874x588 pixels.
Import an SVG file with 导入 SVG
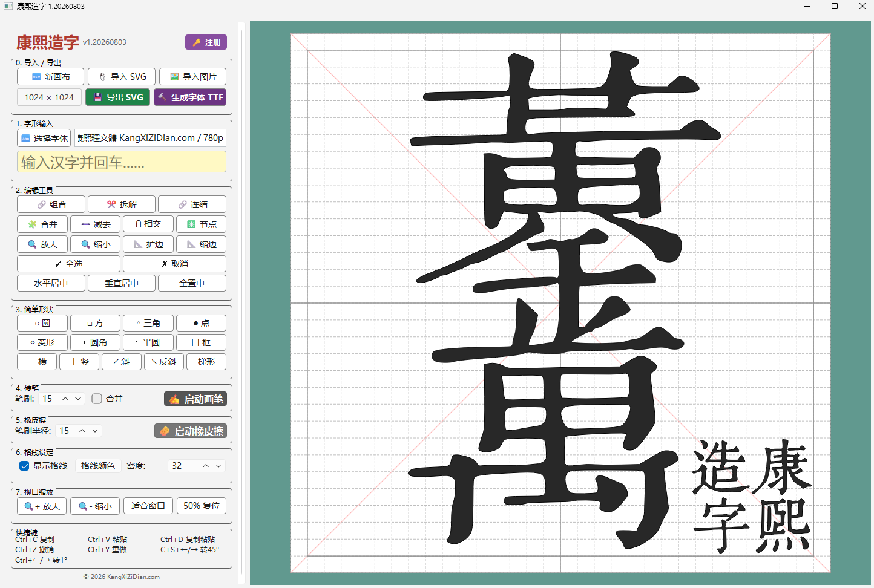tap(122, 77)
